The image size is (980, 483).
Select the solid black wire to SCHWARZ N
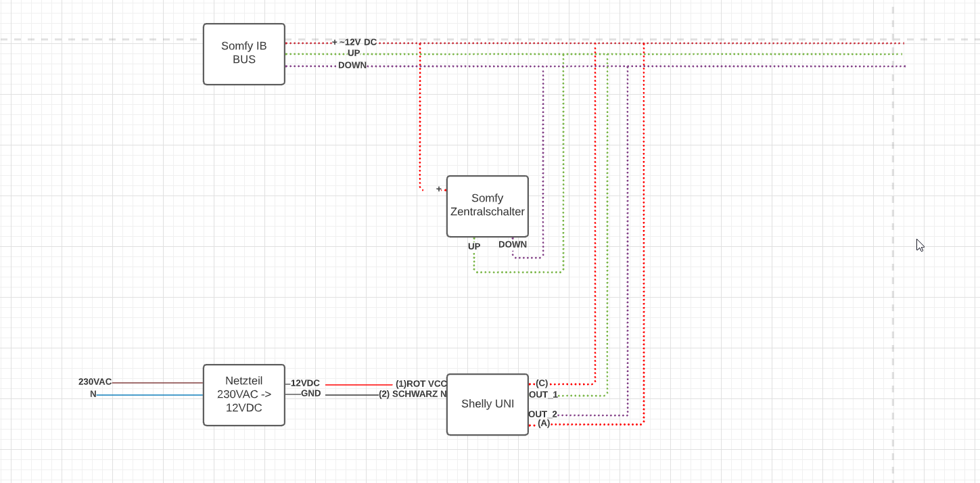[x=352, y=395]
